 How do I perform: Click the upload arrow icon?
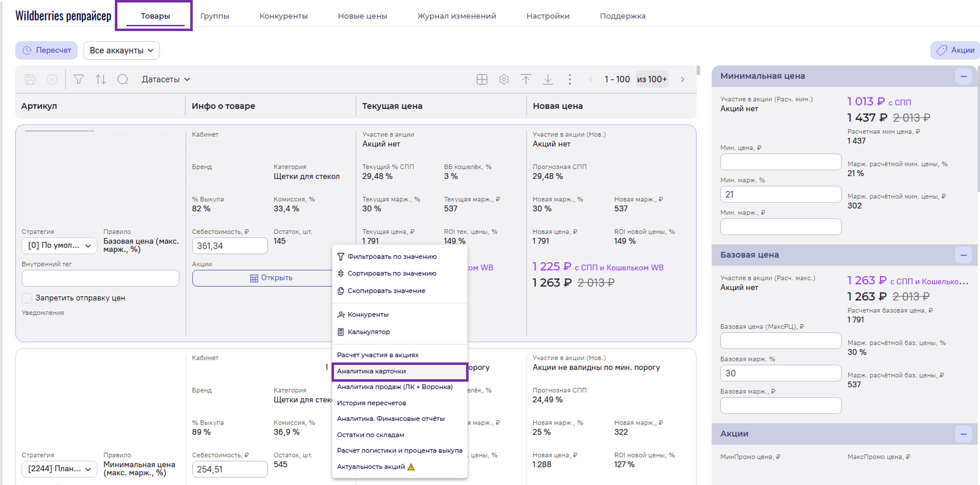[526, 79]
